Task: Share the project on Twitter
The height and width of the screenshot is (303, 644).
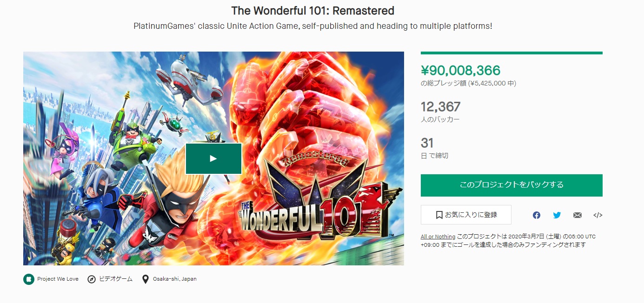Action: coord(557,215)
